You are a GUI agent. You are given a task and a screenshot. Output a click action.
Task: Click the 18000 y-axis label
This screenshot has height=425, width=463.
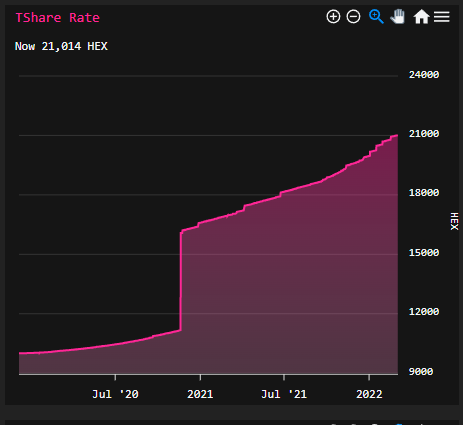click(424, 193)
